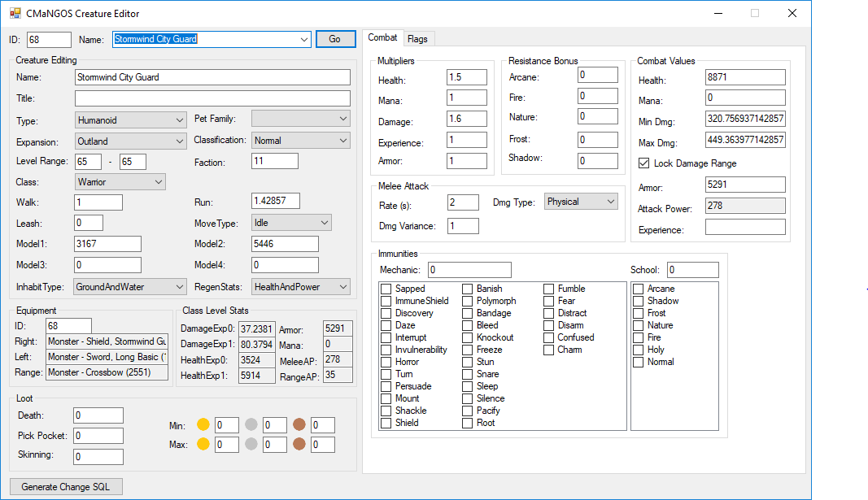868x500 pixels.
Task: Click the gold coin icon in Max row
Action: tap(203, 444)
